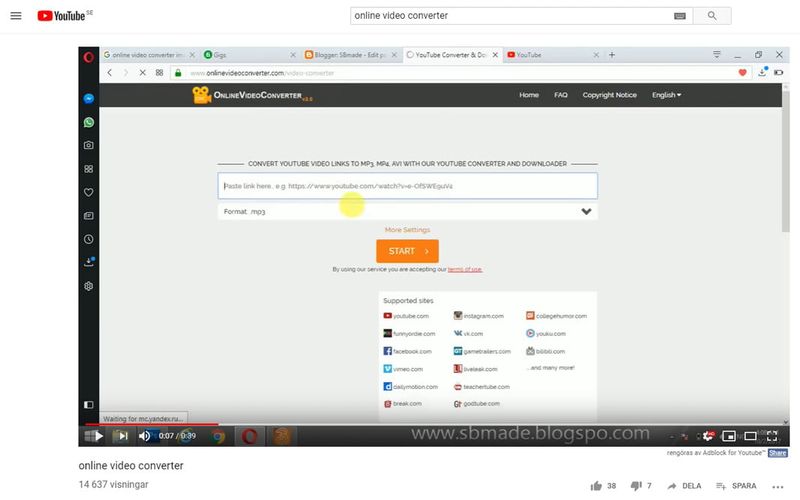The width and height of the screenshot is (800, 500).
Task: Open Messenger in the Opera sidebar
Action: coord(89,98)
